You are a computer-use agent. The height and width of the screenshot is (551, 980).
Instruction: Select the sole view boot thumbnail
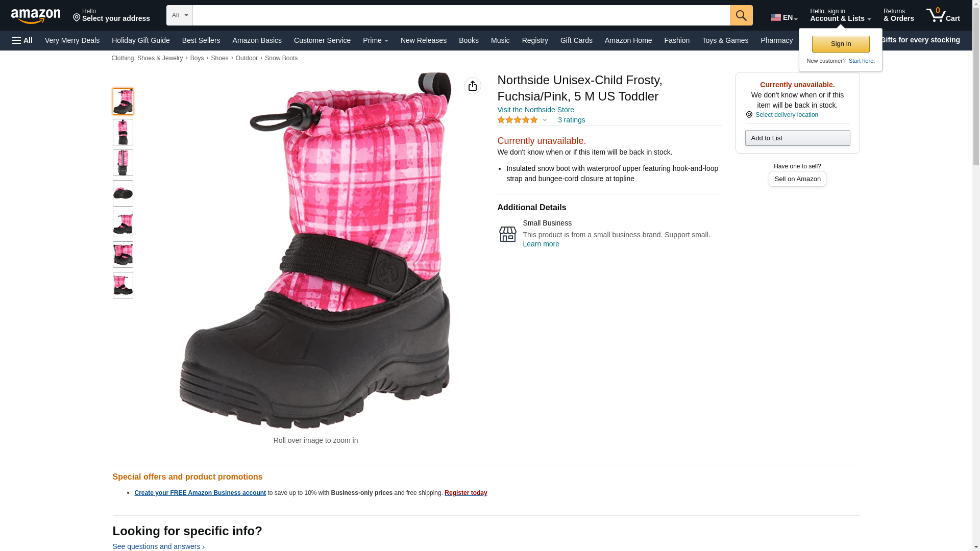click(x=123, y=193)
